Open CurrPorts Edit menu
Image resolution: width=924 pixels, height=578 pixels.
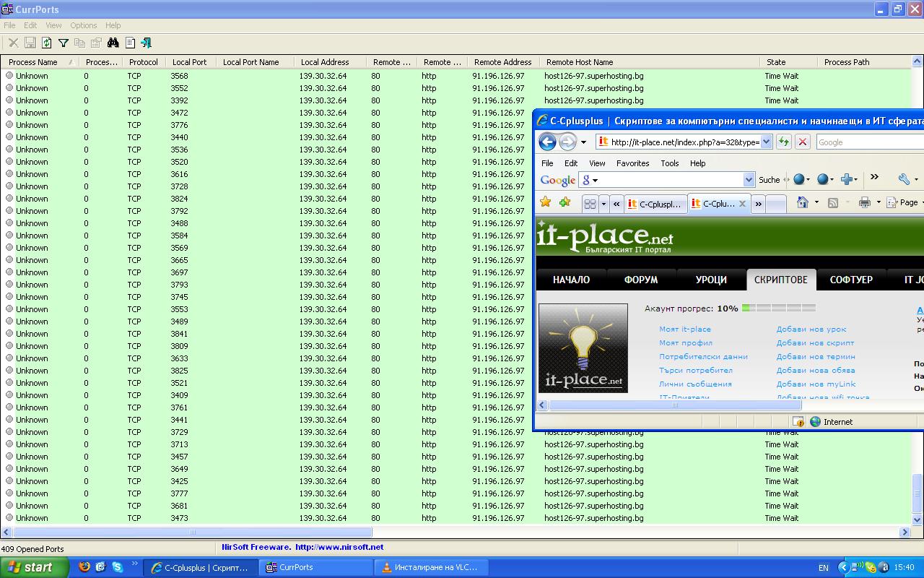pyautogui.click(x=30, y=25)
